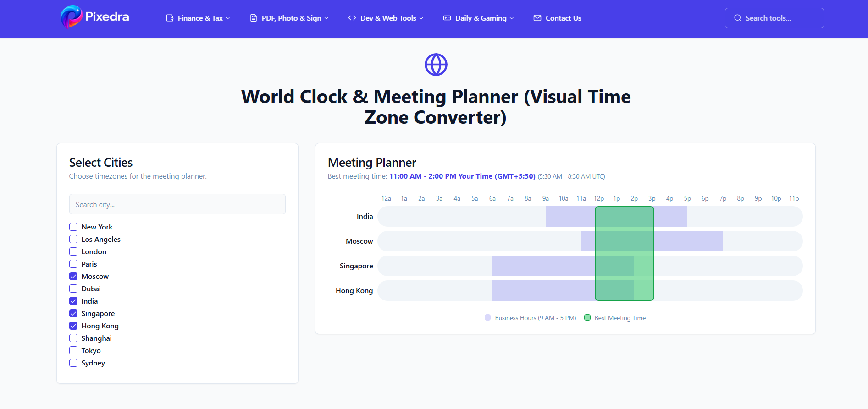868x409 pixels.
Task: Uncheck the Singapore checkbox
Action: point(73,313)
